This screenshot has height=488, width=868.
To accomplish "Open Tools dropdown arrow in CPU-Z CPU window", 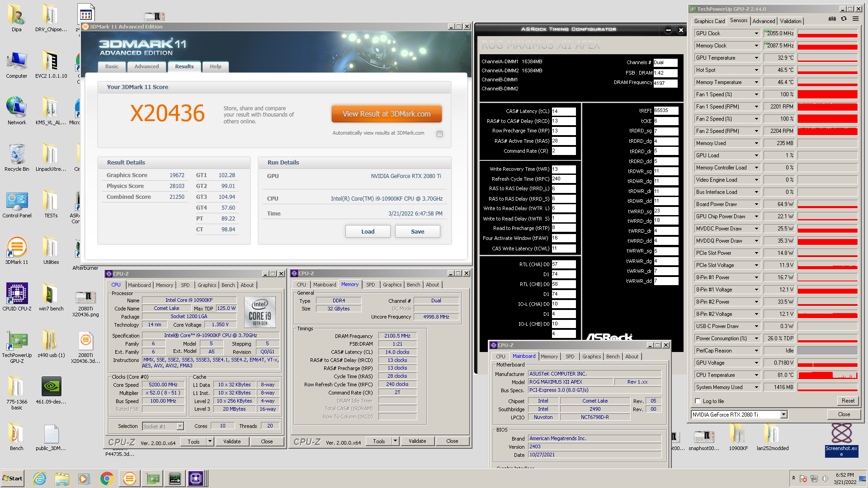I will point(210,441).
